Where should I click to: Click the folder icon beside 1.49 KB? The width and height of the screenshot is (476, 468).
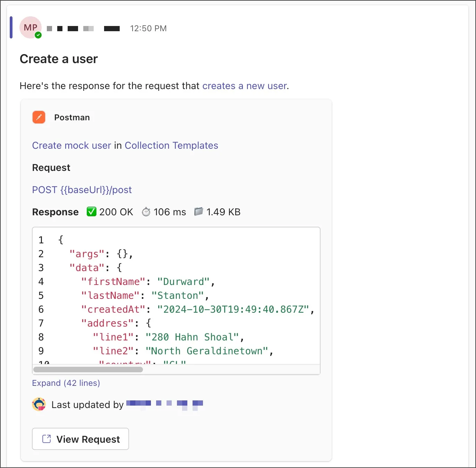click(198, 211)
